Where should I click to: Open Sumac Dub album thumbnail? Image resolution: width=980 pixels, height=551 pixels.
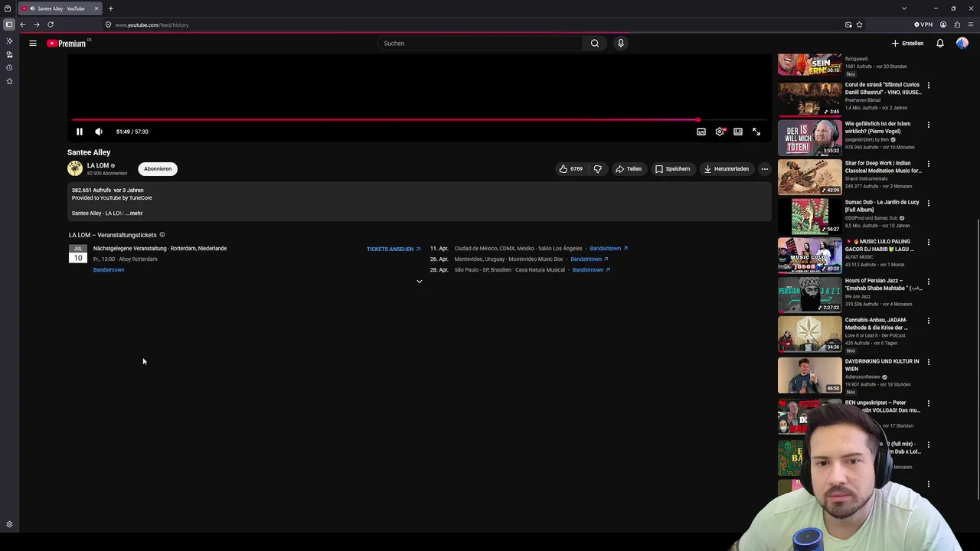809,217
